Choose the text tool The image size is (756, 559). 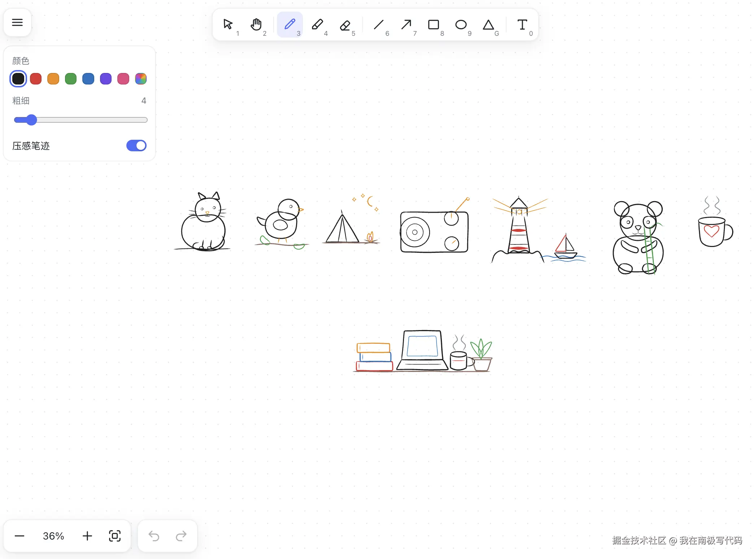[522, 25]
